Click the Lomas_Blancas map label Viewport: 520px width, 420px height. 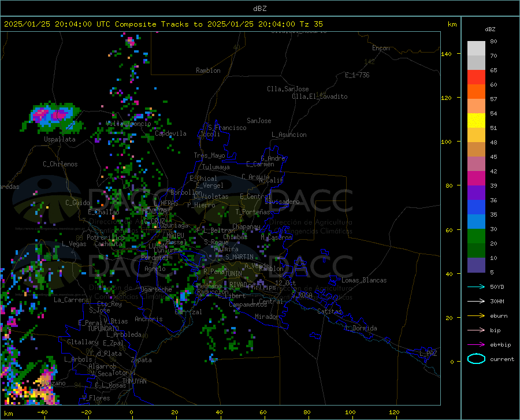click(364, 280)
